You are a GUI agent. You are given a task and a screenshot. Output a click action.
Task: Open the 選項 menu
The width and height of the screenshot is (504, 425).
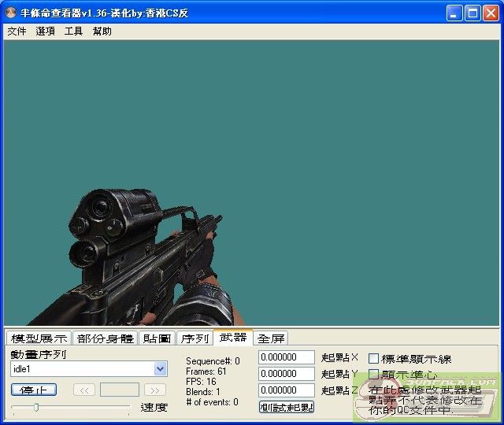pos(45,31)
